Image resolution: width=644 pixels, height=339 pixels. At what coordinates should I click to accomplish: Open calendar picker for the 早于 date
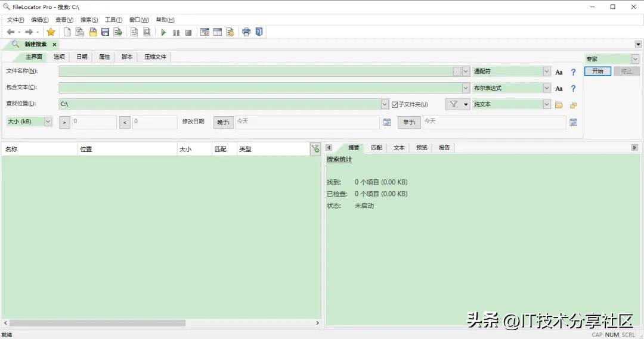coord(574,122)
